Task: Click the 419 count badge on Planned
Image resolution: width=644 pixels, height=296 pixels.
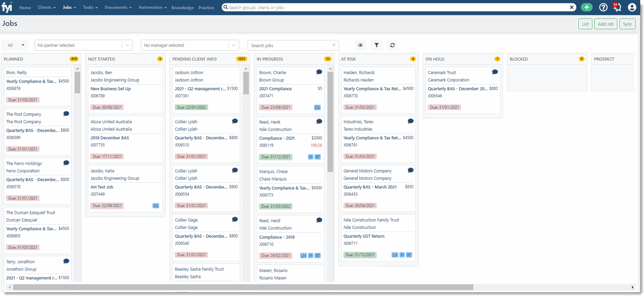Action: tap(74, 59)
